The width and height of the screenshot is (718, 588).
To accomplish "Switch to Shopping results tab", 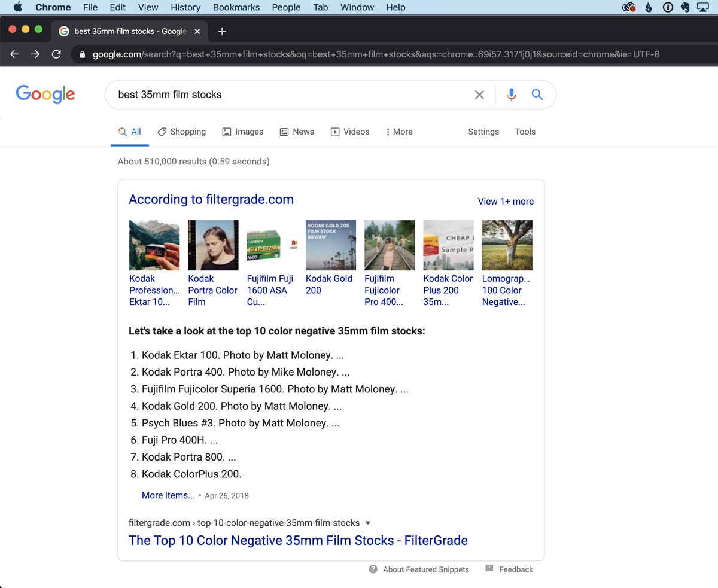I will (x=182, y=132).
